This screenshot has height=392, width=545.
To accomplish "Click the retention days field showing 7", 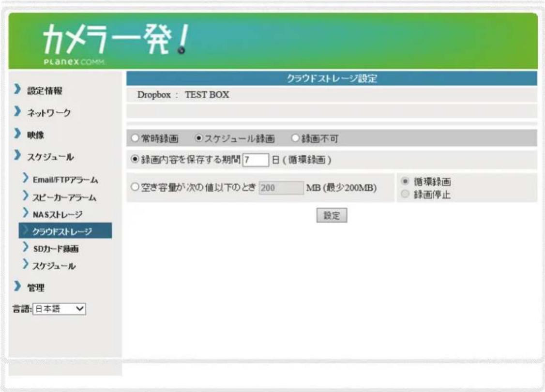I will coord(256,160).
